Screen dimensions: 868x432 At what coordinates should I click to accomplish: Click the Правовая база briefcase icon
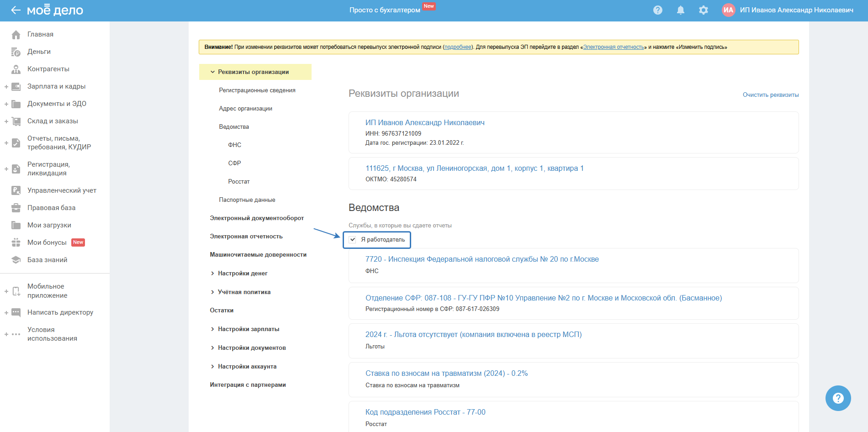tap(16, 208)
